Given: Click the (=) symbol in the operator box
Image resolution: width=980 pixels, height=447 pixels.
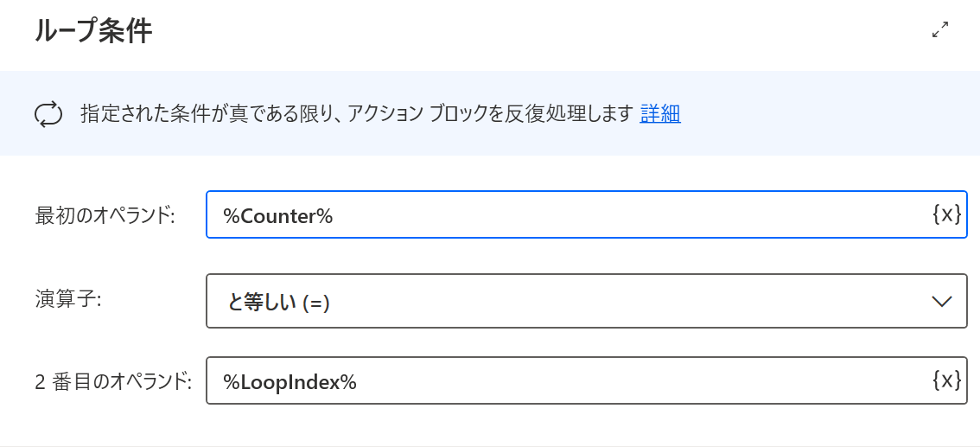Looking at the screenshot, I should coord(316,303).
